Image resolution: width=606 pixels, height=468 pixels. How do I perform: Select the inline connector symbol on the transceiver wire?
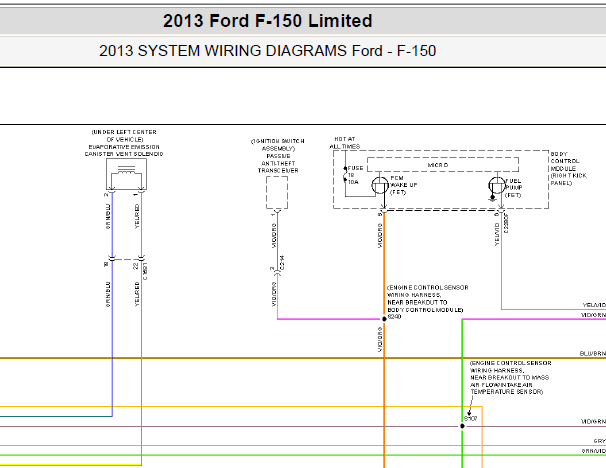(x=277, y=273)
